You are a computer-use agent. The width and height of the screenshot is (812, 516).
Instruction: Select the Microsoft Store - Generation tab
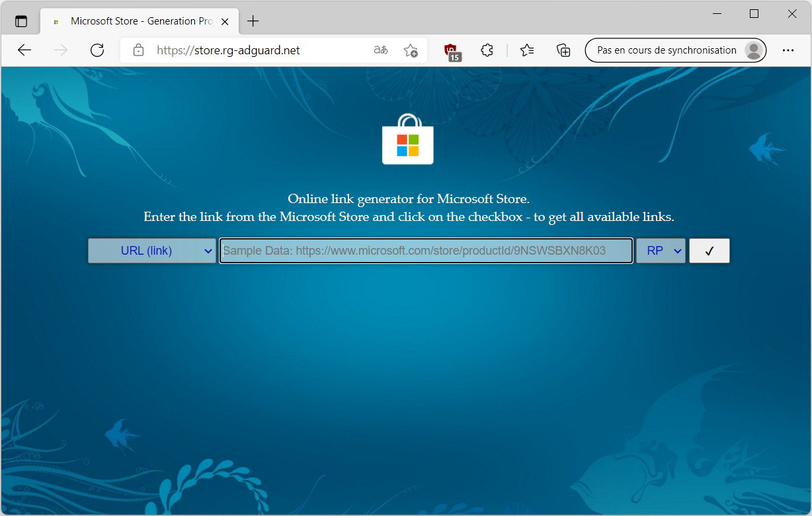pyautogui.click(x=139, y=21)
